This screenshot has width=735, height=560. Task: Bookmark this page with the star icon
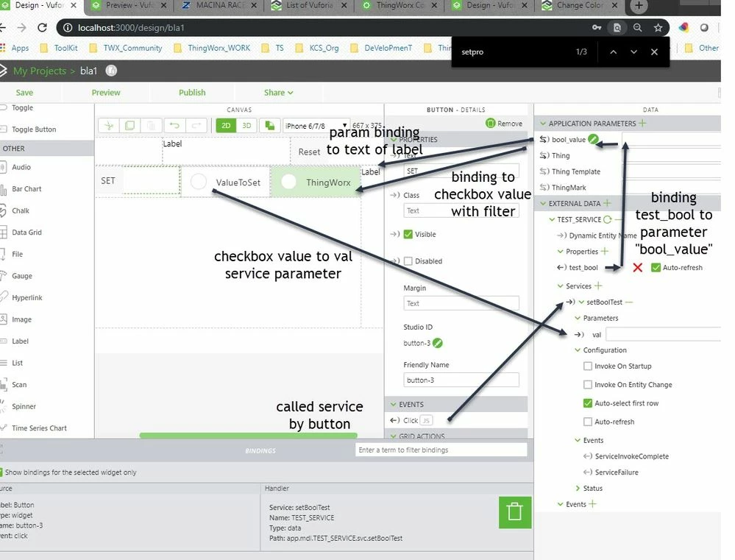(x=658, y=28)
